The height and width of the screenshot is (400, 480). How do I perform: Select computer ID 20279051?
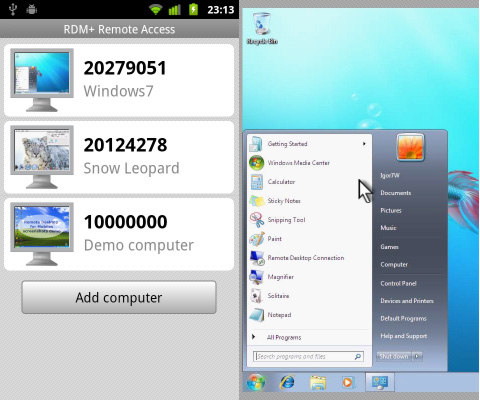[x=125, y=68]
